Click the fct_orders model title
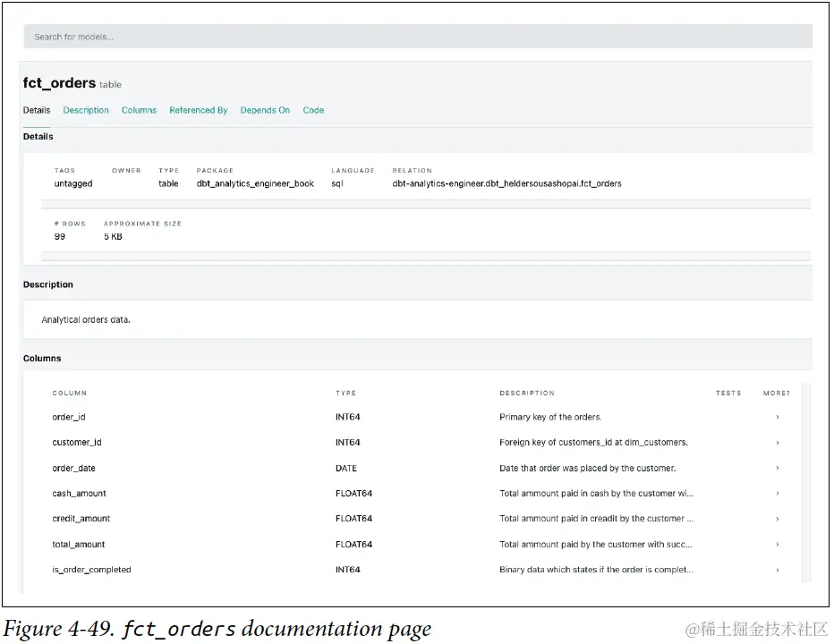 click(x=59, y=83)
